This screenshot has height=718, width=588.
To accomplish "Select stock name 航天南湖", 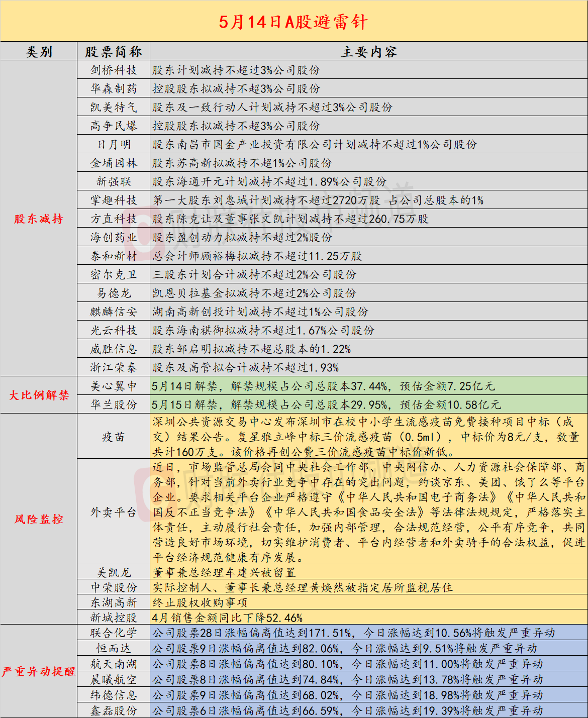I will coord(114,664).
